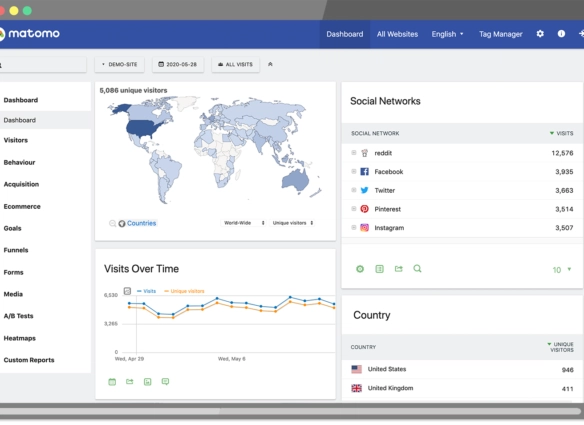
Task: Expand the reddit row
Action: click(354, 153)
